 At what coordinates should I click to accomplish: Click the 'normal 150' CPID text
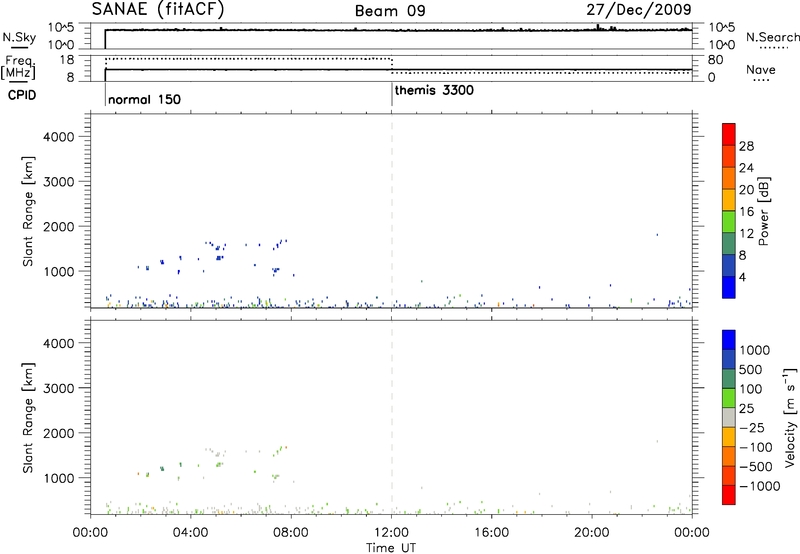coord(144,99)
